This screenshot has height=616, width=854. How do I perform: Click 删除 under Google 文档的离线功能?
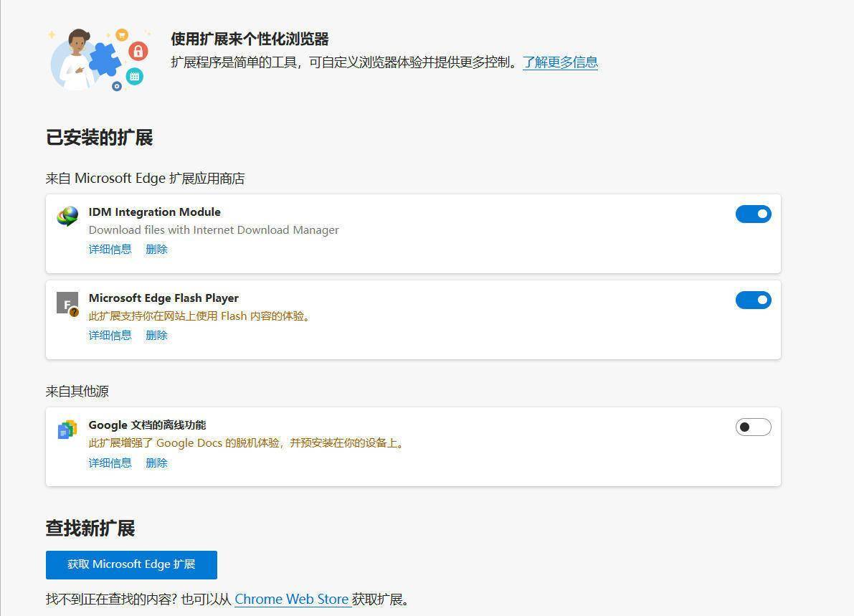[x=156, y=463]
